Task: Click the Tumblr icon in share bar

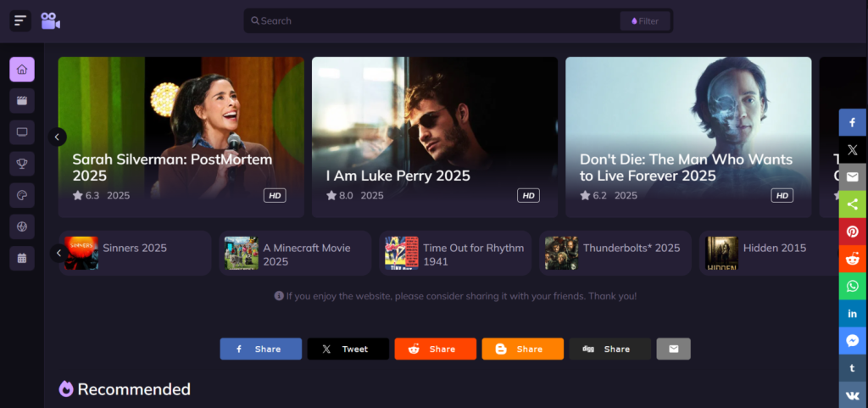Action: click(853, 367)
